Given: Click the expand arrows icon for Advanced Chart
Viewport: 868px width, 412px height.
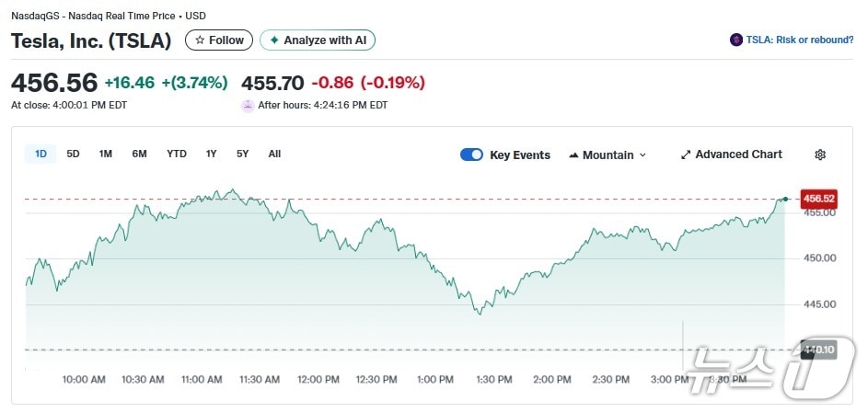Looking at the screenshot, I should [686, 154].
